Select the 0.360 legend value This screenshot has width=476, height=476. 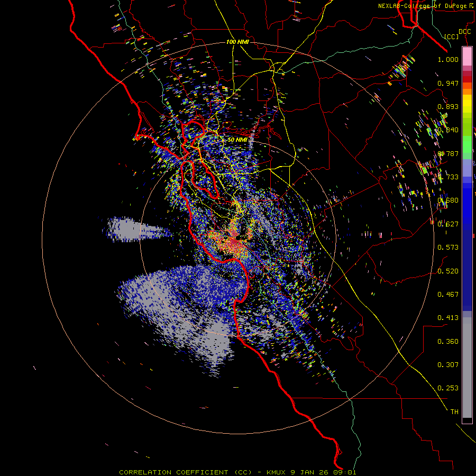pyautogui.click(x=448, y=342)
